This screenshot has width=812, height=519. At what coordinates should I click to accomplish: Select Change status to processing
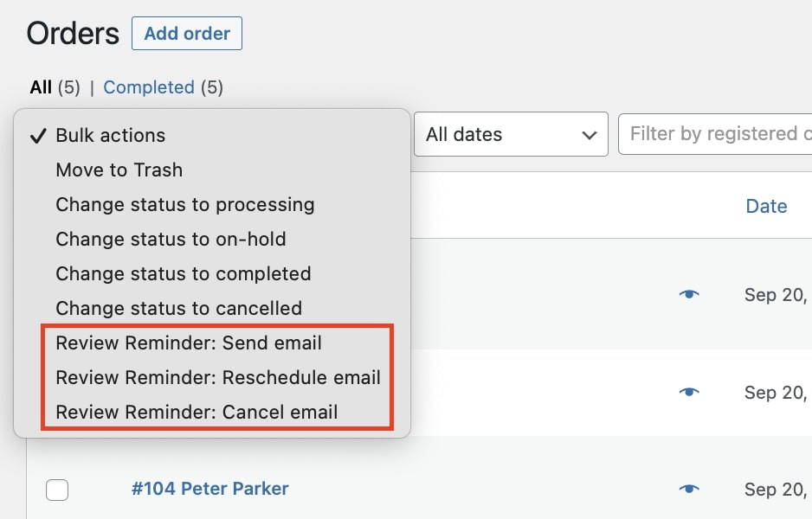click(x=185, y=204)
